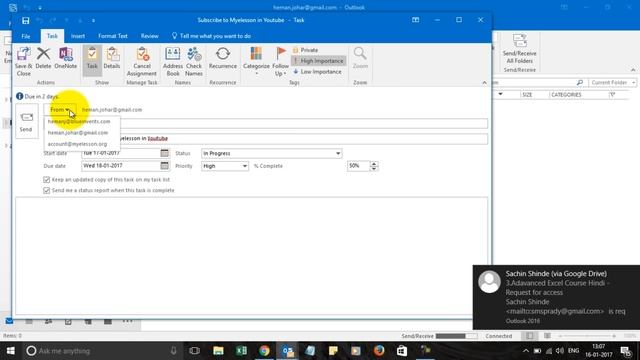Open Customize Quick Access Toolbar dropdown

93,20
